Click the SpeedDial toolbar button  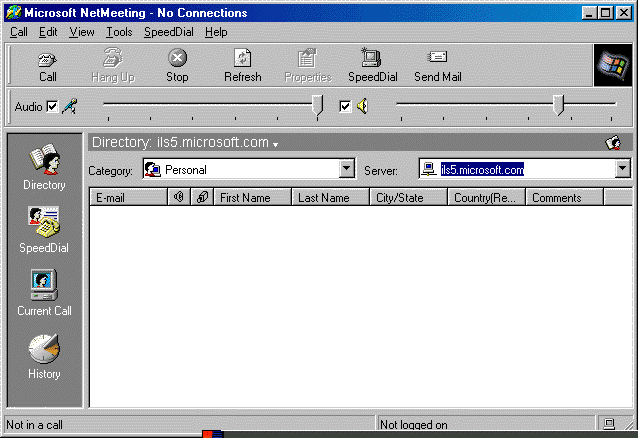[x=373, y=66]
